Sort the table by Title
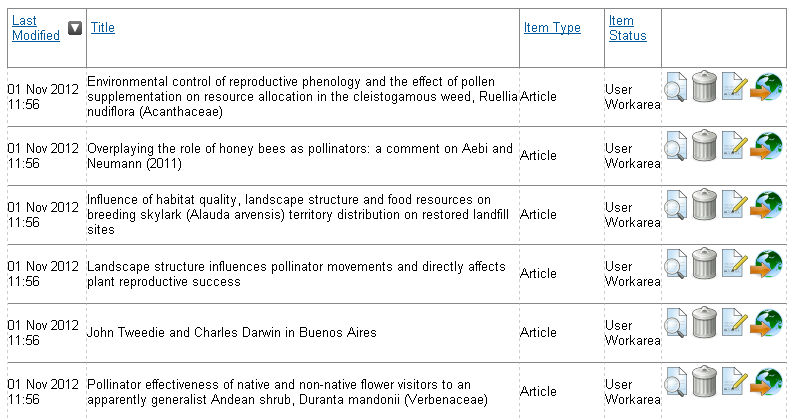 pos(103,28)
